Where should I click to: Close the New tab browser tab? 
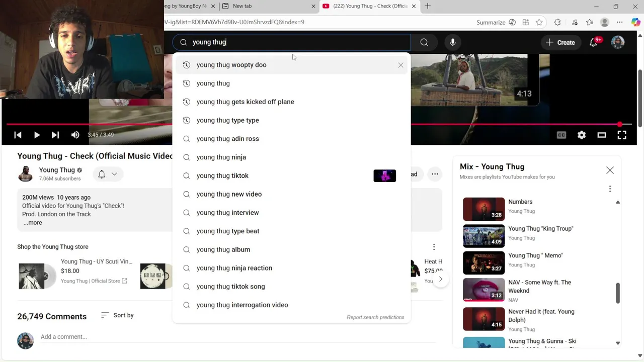pos(313,6)
